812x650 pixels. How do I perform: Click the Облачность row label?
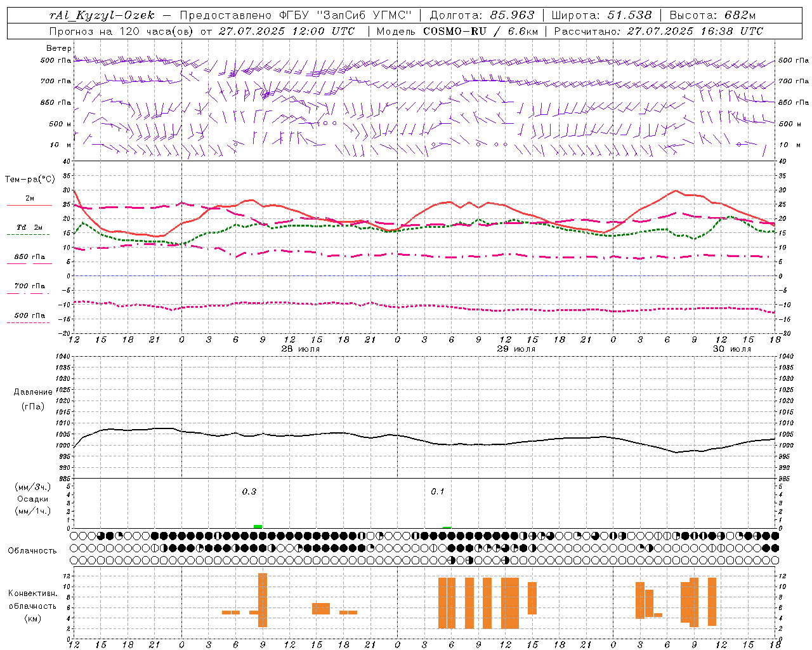click(32, 550)
